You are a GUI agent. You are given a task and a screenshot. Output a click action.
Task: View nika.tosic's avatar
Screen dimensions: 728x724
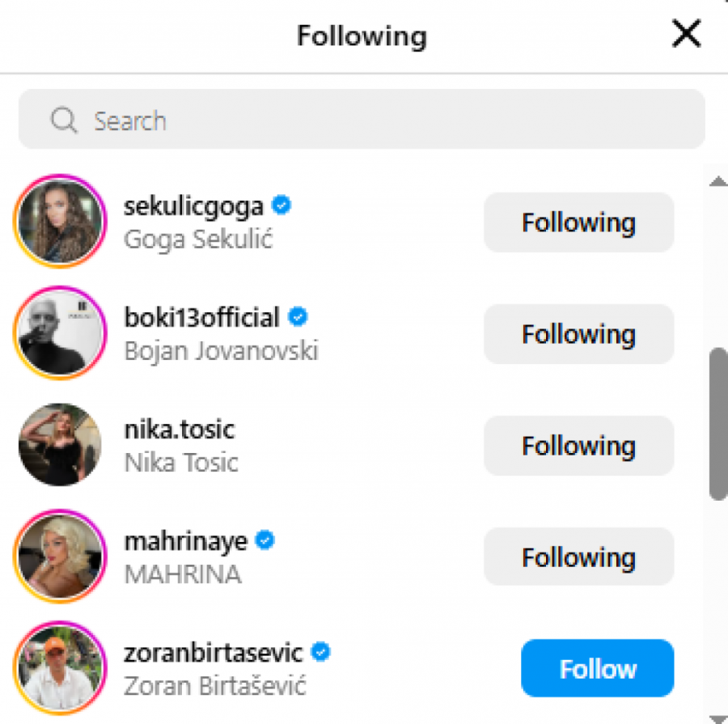(x=61, y=446)
